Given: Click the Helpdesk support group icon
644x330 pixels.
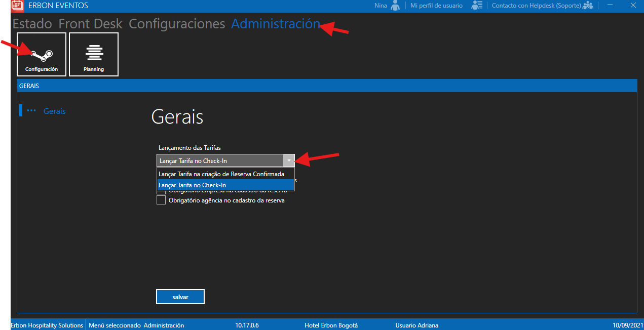Looking at the screenshot, I should click(x=588, y=6).
